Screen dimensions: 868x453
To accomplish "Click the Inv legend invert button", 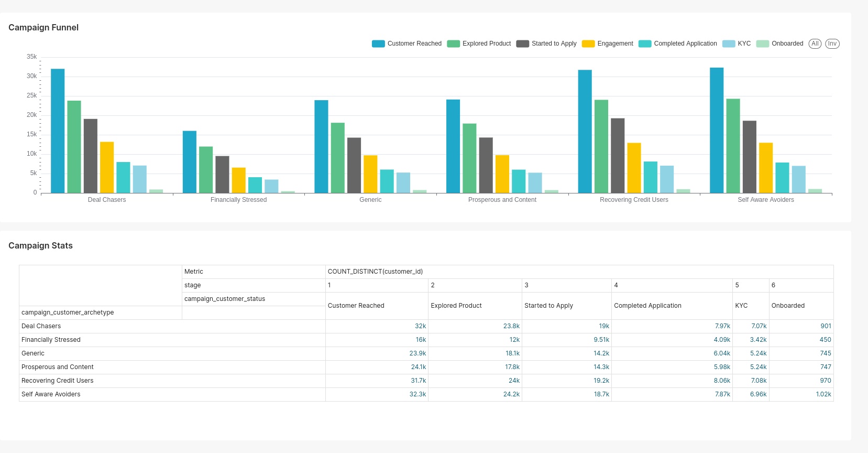I will click(x=832, y=44).
